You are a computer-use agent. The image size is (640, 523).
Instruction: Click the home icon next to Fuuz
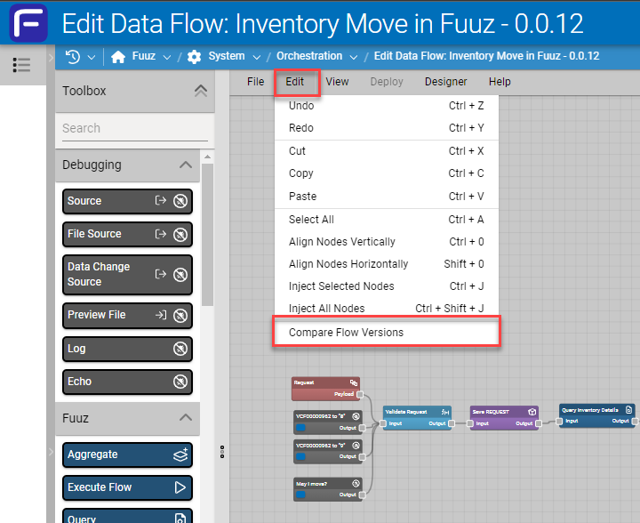pyautogui.click(x=118, y=57)
